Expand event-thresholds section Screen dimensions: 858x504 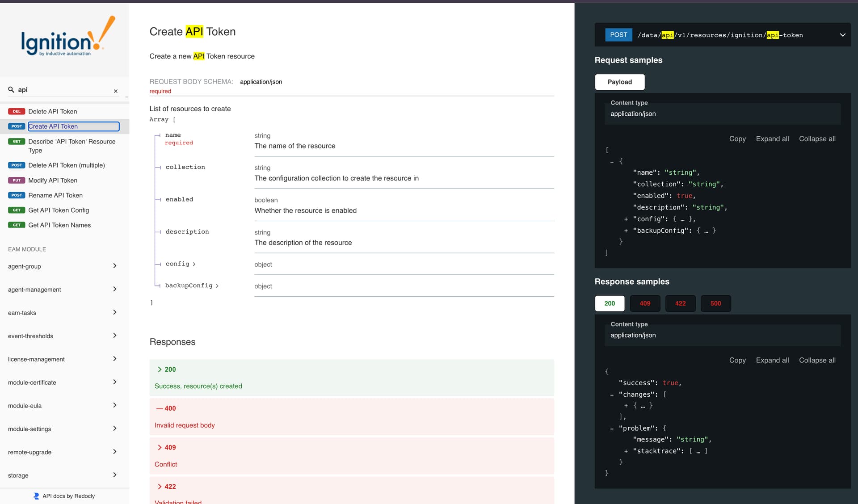[x=64, y=336]
